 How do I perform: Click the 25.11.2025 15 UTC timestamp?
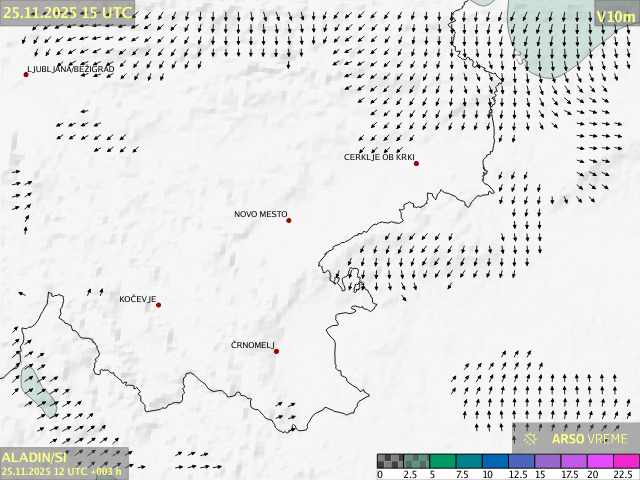pos(66,12)
